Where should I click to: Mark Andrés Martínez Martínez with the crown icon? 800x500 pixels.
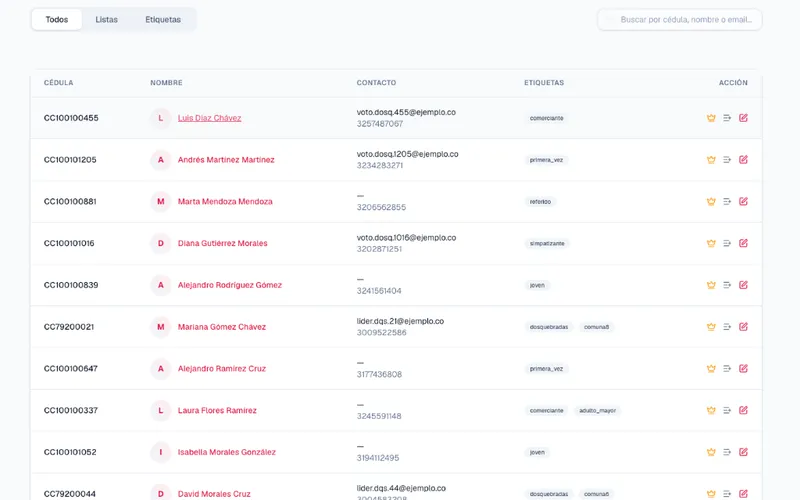click(x=711, y=160)
